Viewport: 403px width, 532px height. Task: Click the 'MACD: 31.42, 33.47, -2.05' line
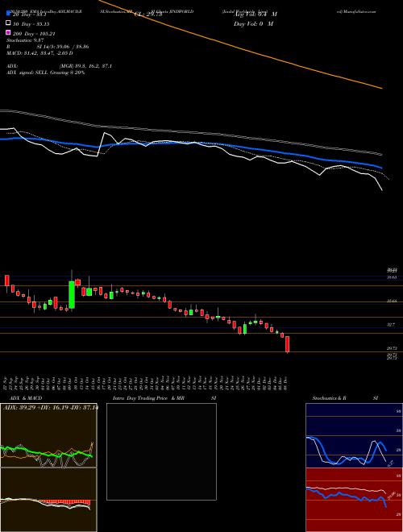pyautogui.click(x=39, y=53)
